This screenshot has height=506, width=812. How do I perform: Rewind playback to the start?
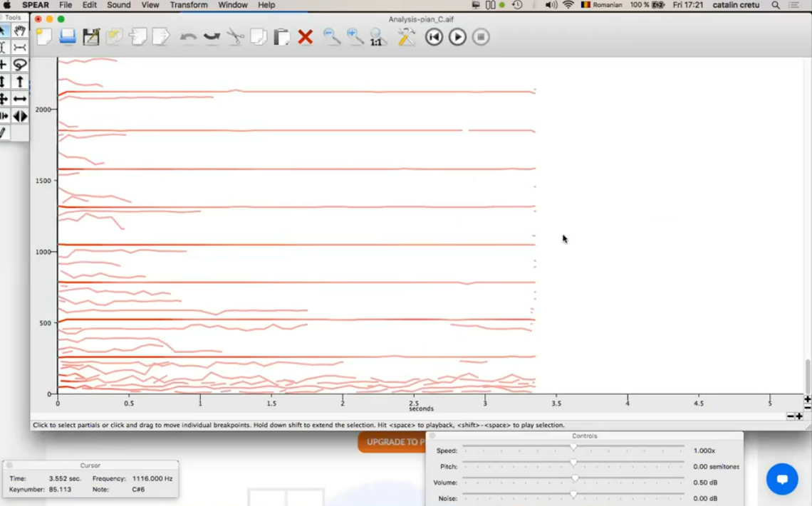coord(434,37)
